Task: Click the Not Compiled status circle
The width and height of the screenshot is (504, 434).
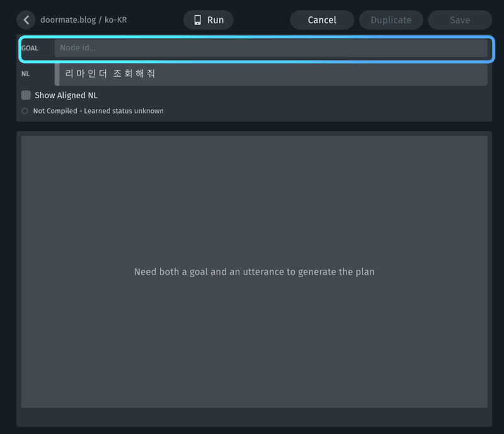Action: pos(25,111)
